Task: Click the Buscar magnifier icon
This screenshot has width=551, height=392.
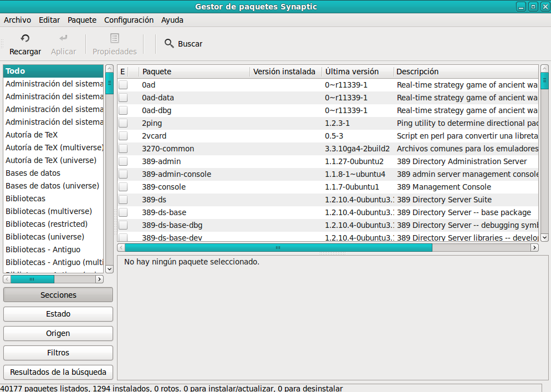Action: tap(169, 44)
